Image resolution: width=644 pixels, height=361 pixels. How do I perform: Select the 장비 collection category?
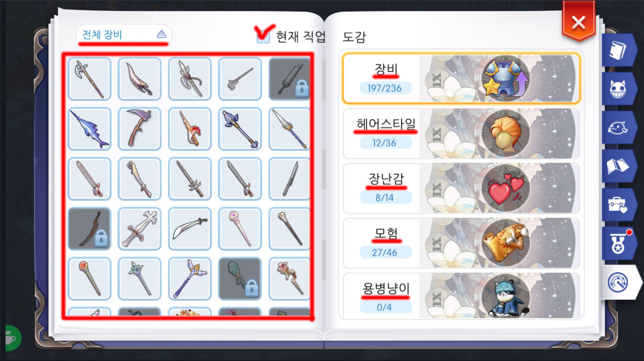pos(461,78)
